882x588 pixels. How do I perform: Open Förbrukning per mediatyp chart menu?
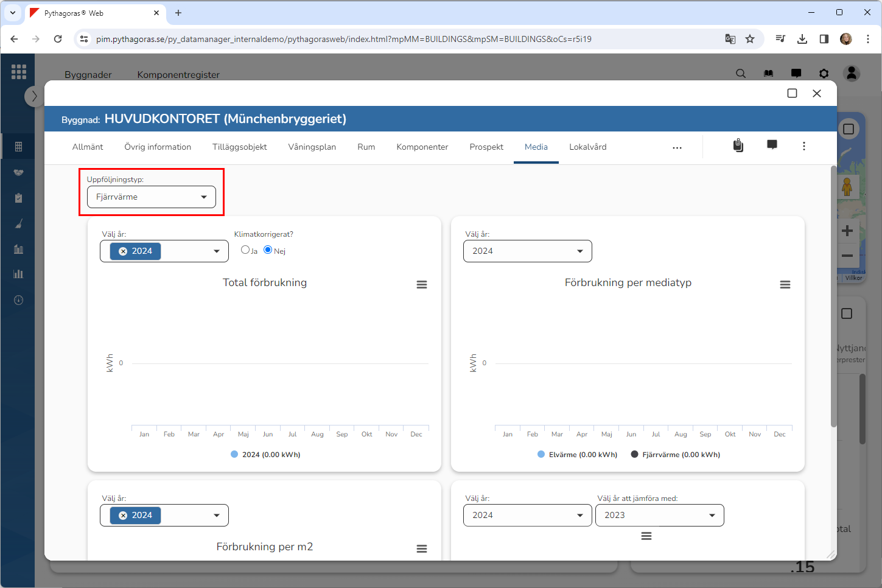pyautogui.click(x=785, y=285)
